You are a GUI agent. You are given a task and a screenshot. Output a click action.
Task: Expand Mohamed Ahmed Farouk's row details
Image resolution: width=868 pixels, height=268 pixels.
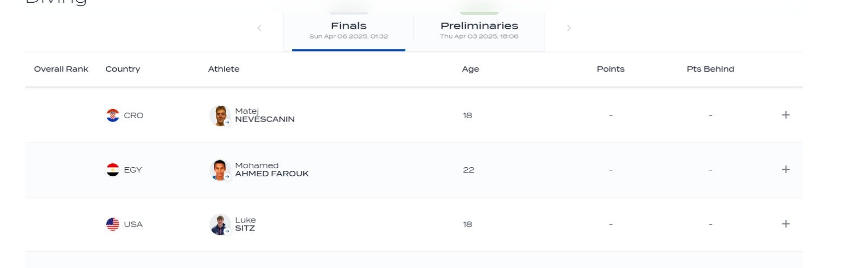click(786, 169)
